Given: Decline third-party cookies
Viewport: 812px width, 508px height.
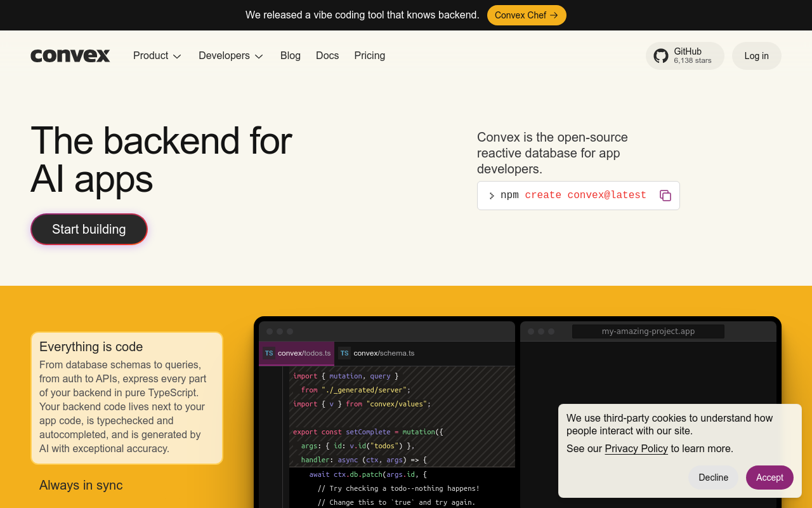Looking at the screenshot, I should click(714, 478).
